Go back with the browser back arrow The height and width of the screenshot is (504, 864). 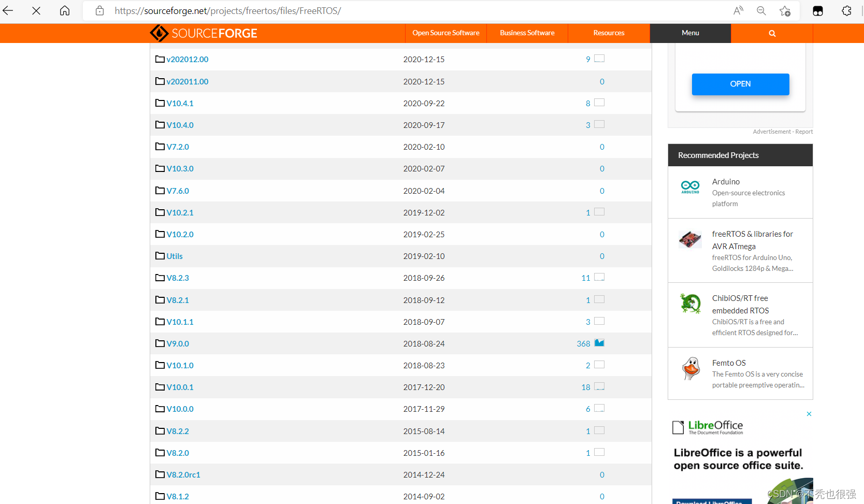(x=8, y=10)
